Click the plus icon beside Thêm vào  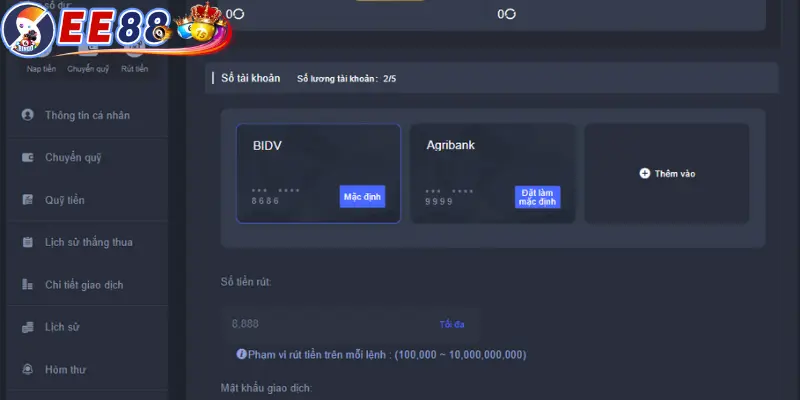click(x=644, y=173)
